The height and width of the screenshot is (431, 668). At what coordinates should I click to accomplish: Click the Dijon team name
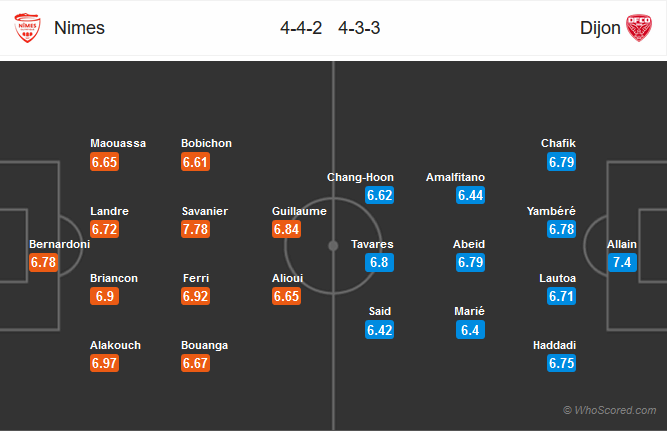coord(600,28)
